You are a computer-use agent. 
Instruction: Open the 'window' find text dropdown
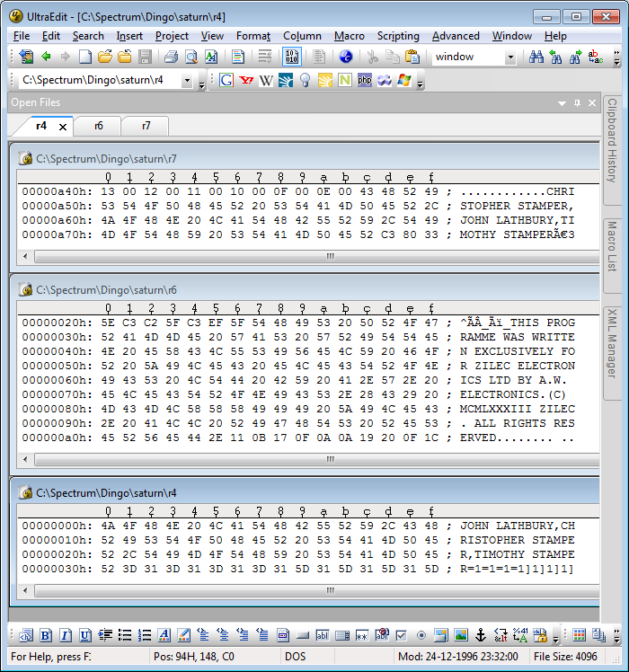point(510,57)
